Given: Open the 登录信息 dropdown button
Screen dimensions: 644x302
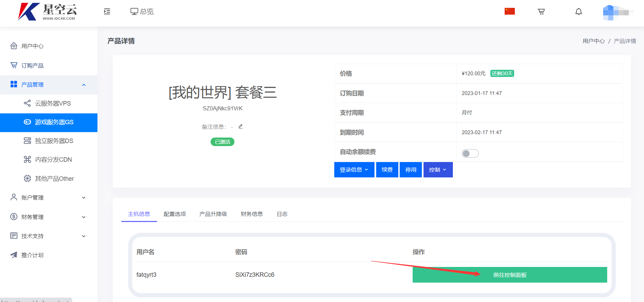Looking at the screenshot, I should pyautogui.click(x=354, y=170).
